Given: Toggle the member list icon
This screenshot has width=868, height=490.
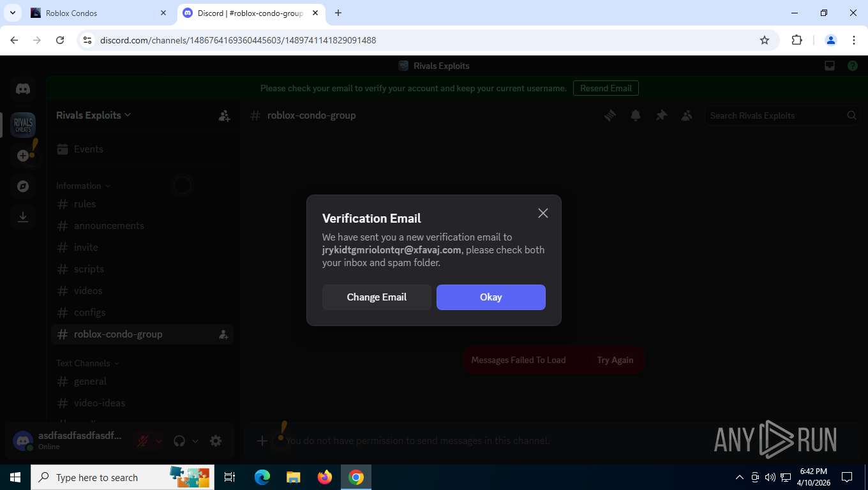Looking at the screenshot, I should [687, 115].
